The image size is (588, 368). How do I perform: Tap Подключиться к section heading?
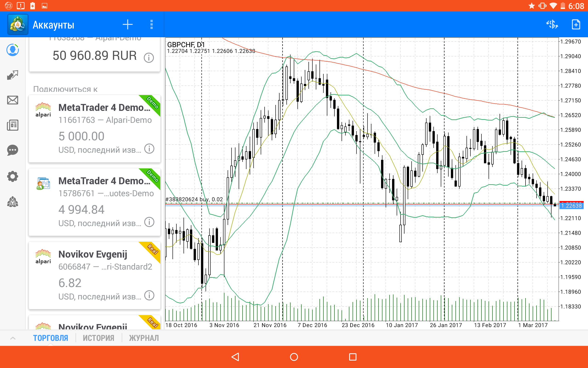tap(65, 89)
